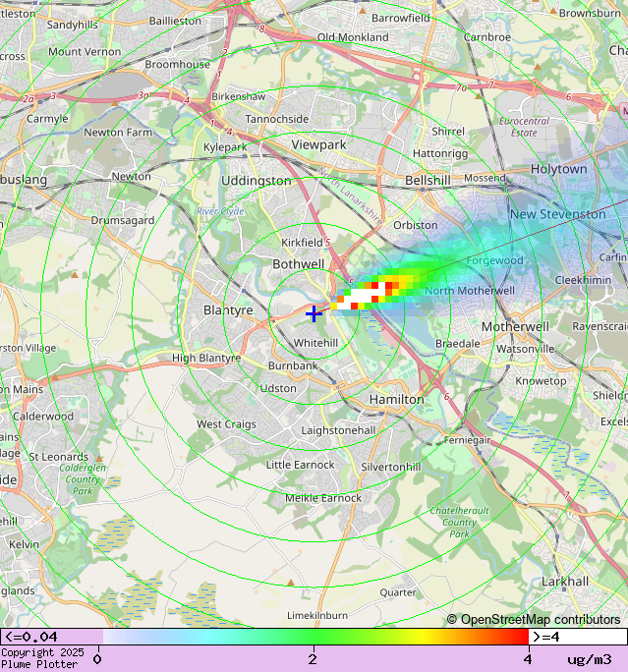Viewport: 628px width, 672px height.
Task: Click the motorway junction '7a' marker
Action: click(461, 88)
